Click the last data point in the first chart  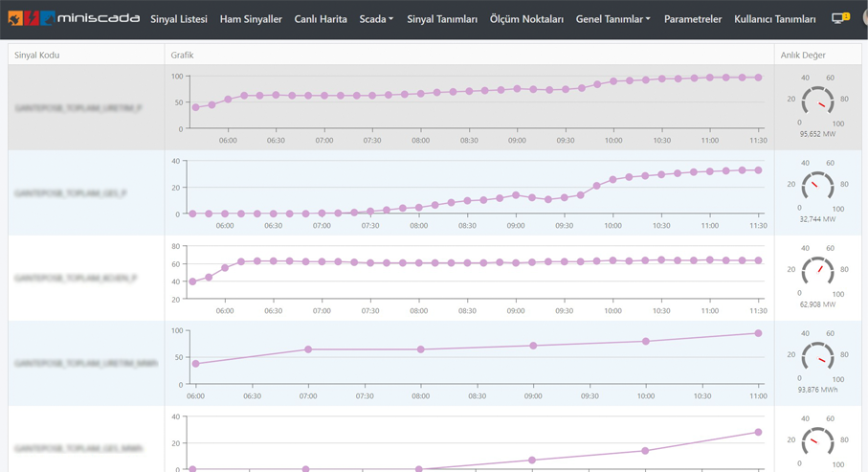[758, 78]
